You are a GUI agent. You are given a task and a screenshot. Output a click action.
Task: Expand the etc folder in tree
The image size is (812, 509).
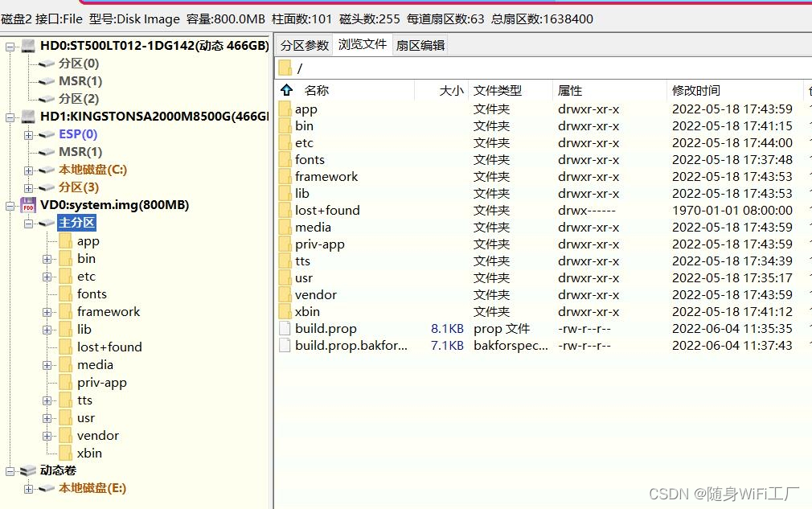point(47,277)
